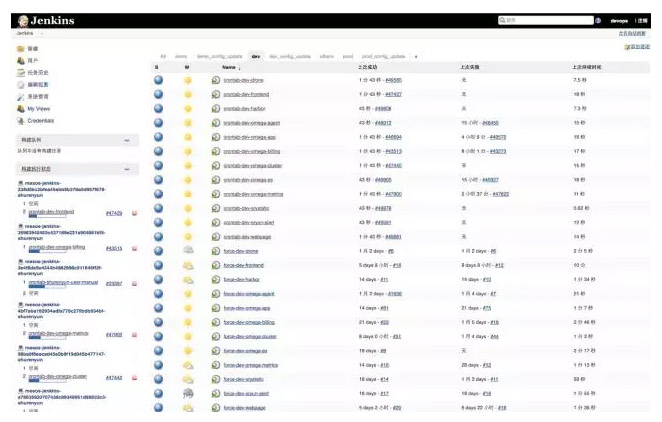This screenshot has width=662, height=422.
Task: Open the crontab-dev-frontend job in the table
Action: pos(246,95)
